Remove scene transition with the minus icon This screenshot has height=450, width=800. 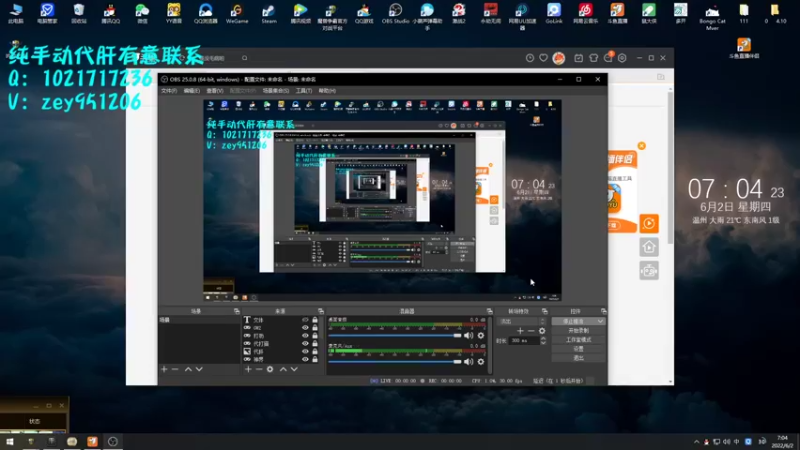(531, 331)
